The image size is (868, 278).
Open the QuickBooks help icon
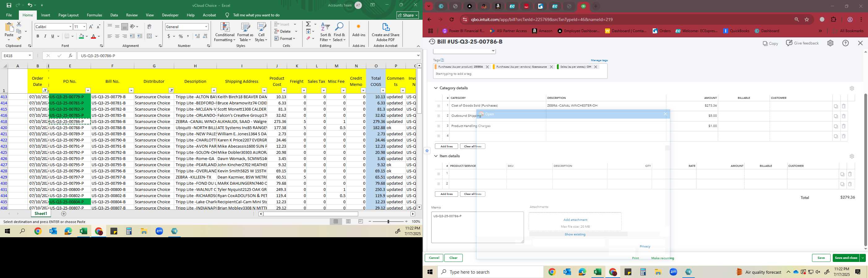tap(845, 43)
